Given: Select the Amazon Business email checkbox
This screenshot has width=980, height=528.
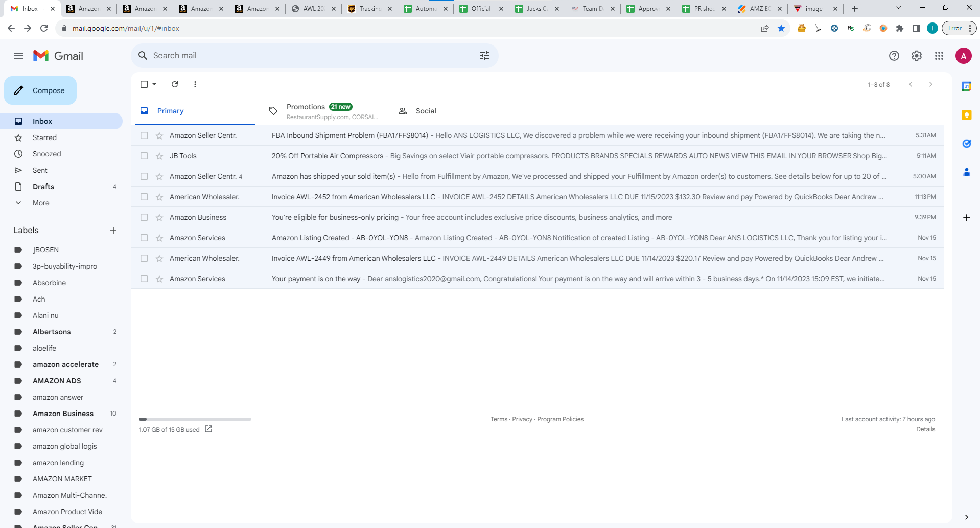Looking at the screenshot, I should [144, 217].
